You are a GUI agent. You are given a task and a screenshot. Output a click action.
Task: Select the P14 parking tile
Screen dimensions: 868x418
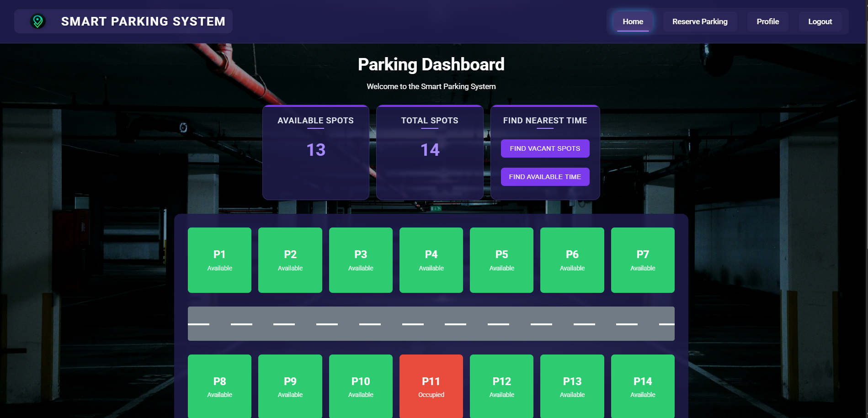pos(642,386)
